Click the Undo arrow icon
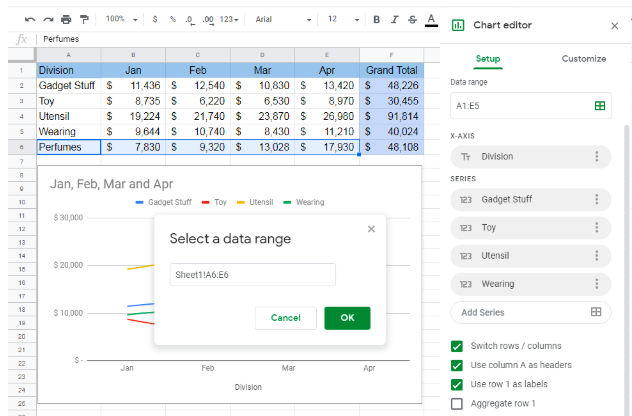 [30, 19]
